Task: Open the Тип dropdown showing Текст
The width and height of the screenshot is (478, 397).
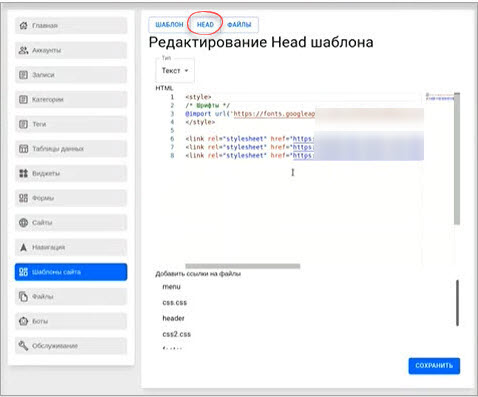Action: point(175,70)
